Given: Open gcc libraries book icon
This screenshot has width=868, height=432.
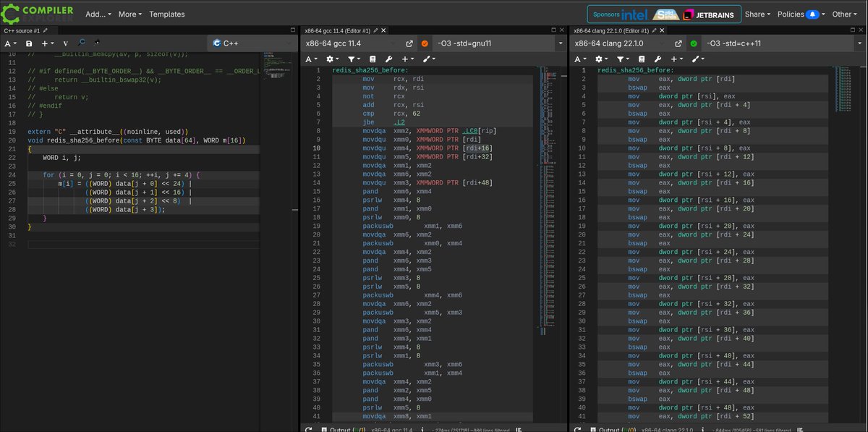Looking at the screenshot, I should click(373, 59).
